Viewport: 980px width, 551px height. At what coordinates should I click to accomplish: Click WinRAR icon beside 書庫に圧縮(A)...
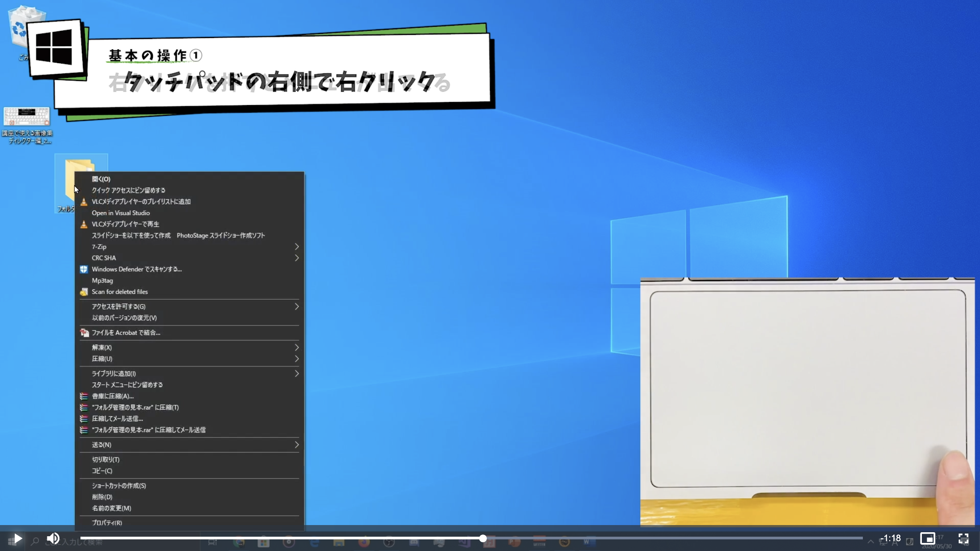click(84, 396)
